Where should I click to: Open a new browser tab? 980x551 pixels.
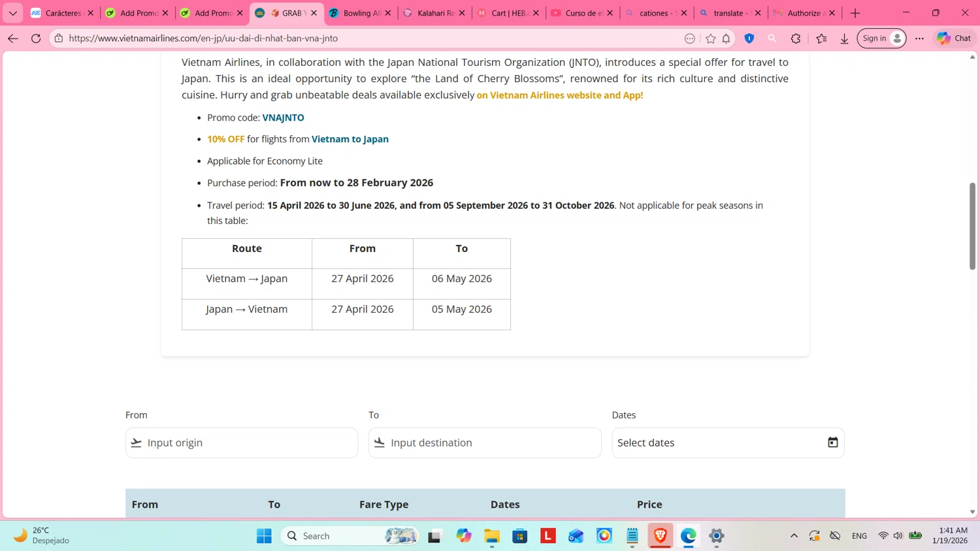coord(855,13)
